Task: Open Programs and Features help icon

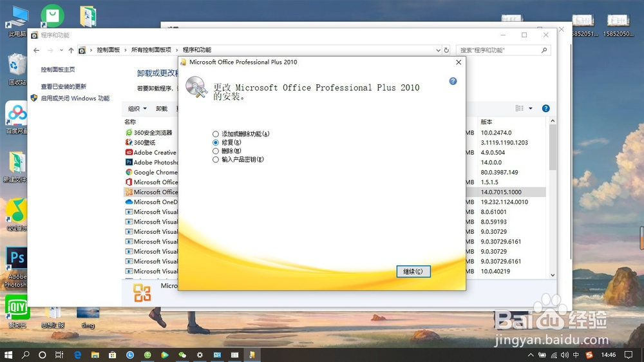Action: (545, 108)
